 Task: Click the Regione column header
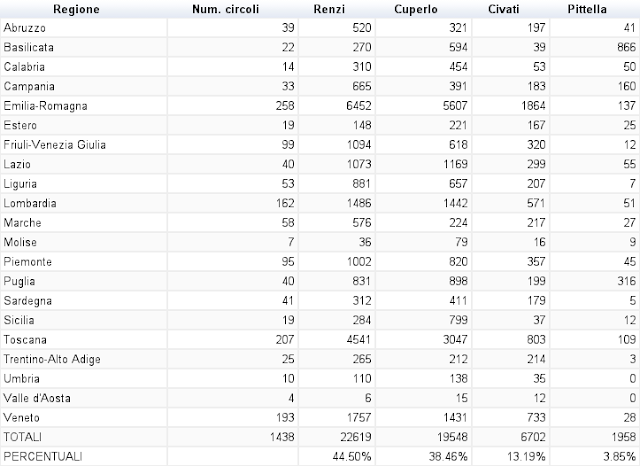tap(76, 9)
